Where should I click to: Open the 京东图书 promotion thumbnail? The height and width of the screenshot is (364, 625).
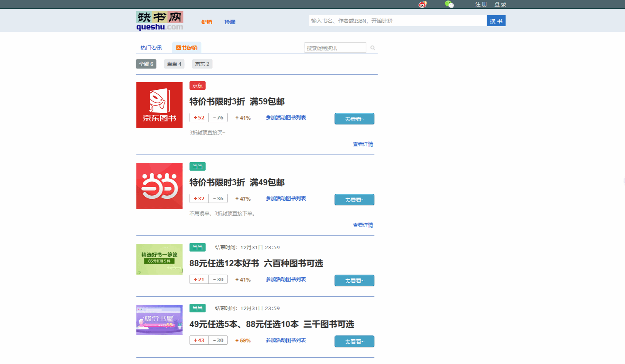[x=159, y=105]
